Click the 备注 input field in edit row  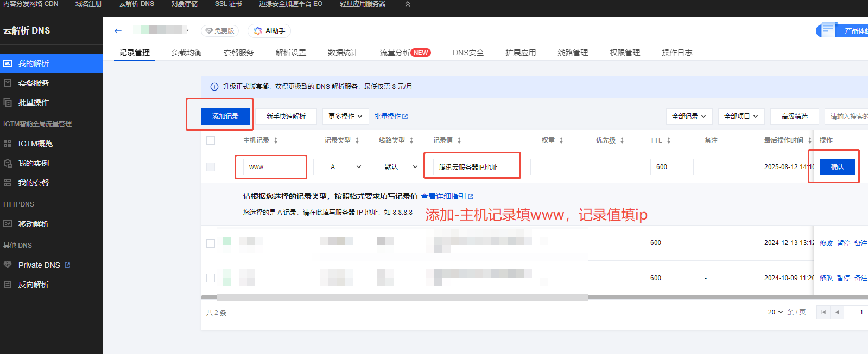coord(729,167)
